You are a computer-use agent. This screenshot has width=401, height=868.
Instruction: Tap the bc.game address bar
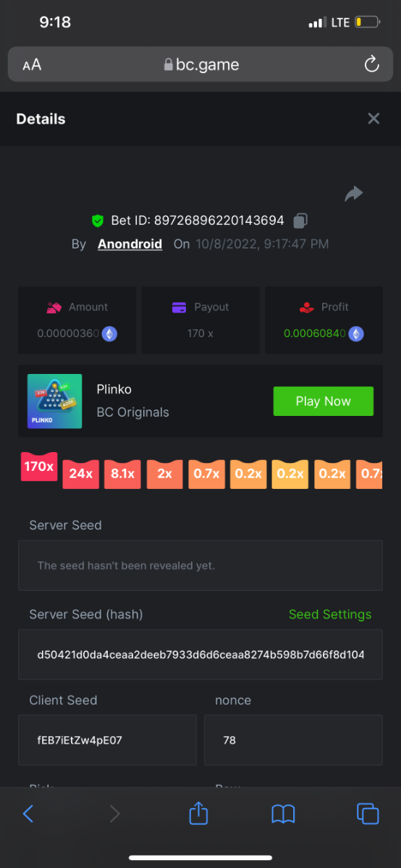(x=200, y=64)
